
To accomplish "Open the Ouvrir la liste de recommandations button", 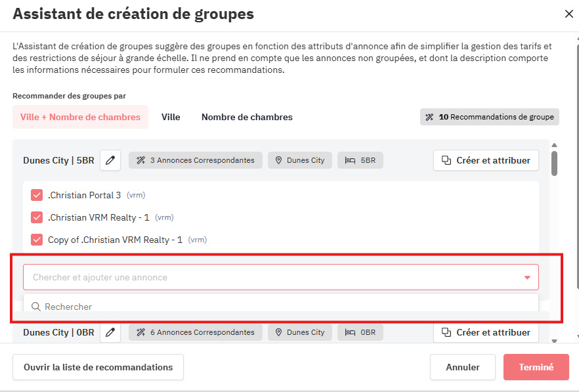I will click(x=98, y=367).
